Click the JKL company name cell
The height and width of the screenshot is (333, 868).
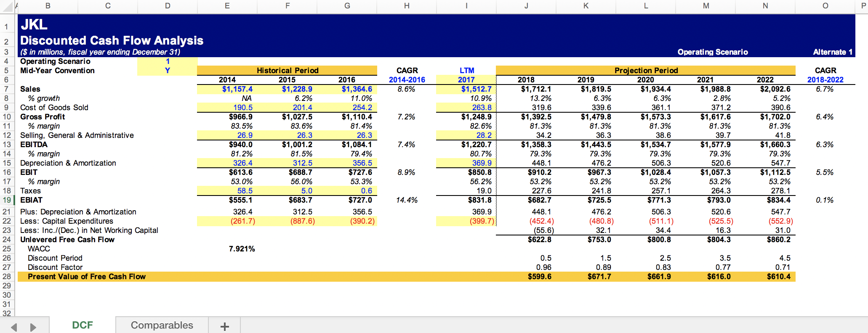point(34,24)
